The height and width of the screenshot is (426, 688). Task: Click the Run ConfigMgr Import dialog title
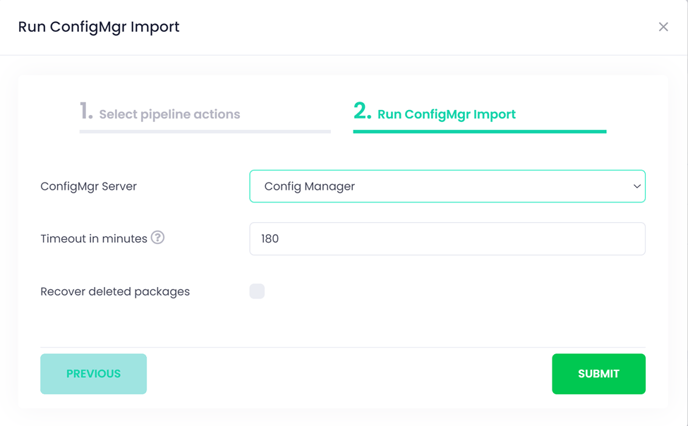pyautogui.click(x=99, y=27)
